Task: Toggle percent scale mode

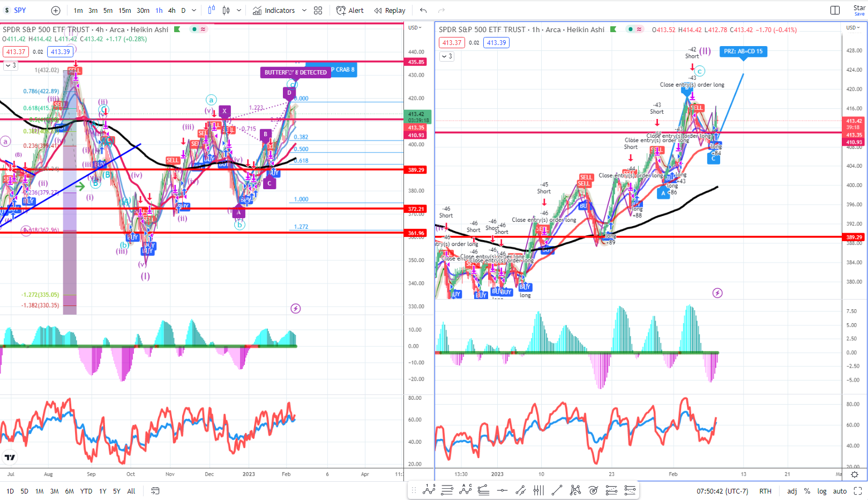Action: tap(807, 491)
